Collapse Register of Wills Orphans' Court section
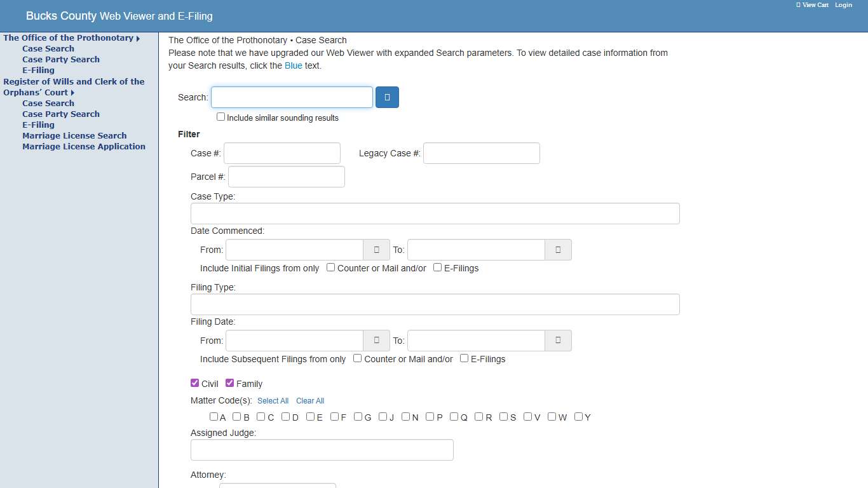The image size is (868, 488). click(x=73, y=93)
